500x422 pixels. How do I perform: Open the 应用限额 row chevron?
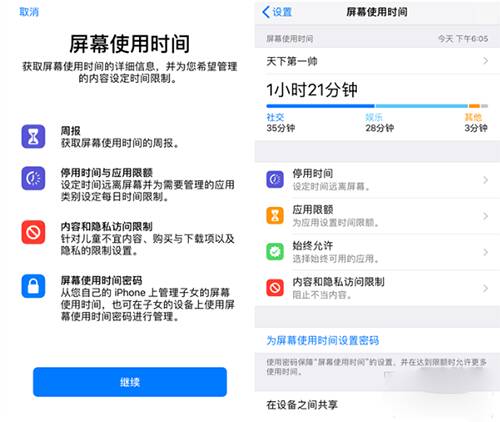[x=486, y=216]
